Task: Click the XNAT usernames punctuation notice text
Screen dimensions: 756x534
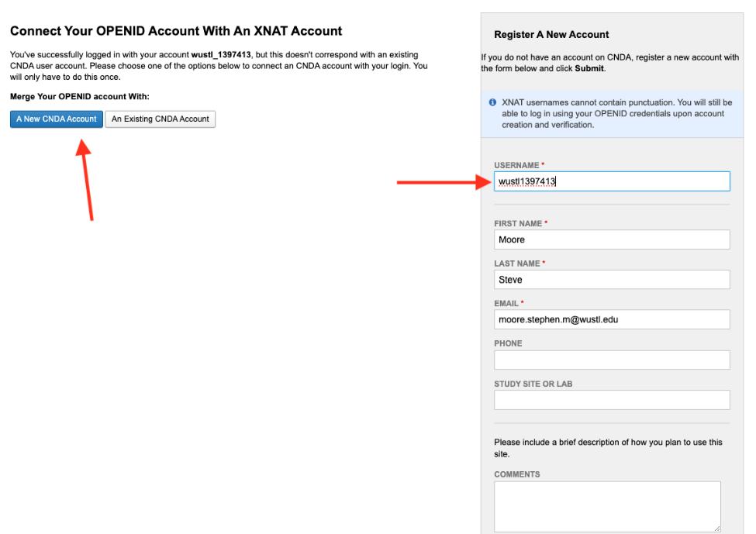Action: pos(616,114)
